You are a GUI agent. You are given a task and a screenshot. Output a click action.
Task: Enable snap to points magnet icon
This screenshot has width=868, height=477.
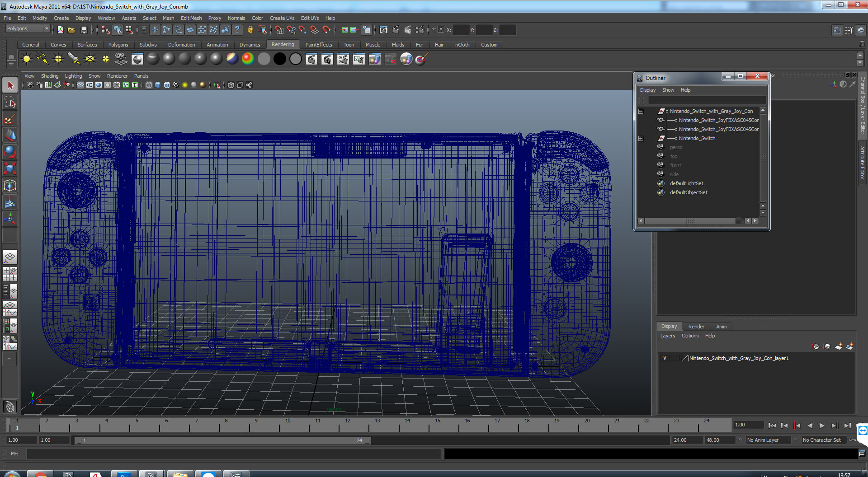point(302,30)
